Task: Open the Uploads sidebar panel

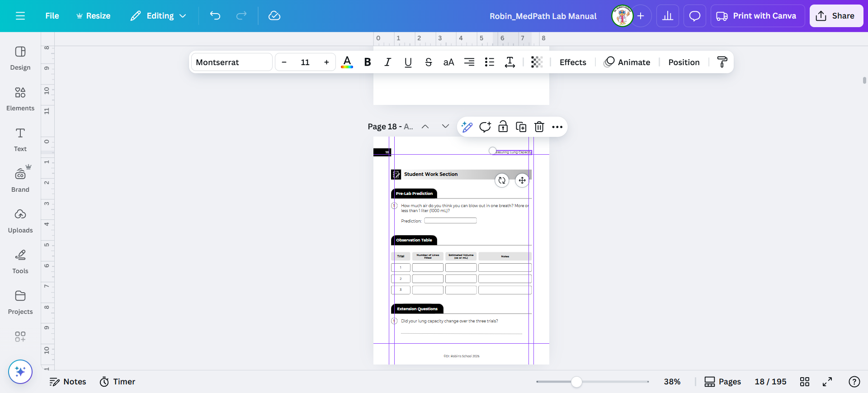Action: point(20,221)
